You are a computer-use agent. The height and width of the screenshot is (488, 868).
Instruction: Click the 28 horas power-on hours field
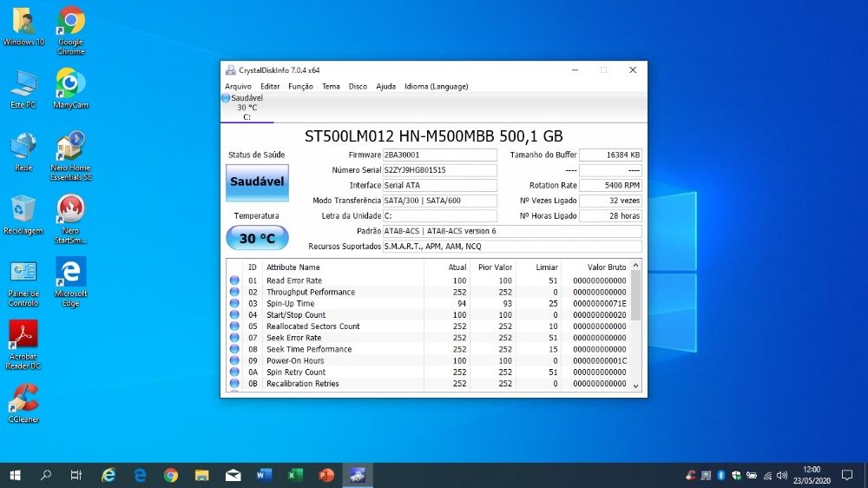tap(610, 216)
